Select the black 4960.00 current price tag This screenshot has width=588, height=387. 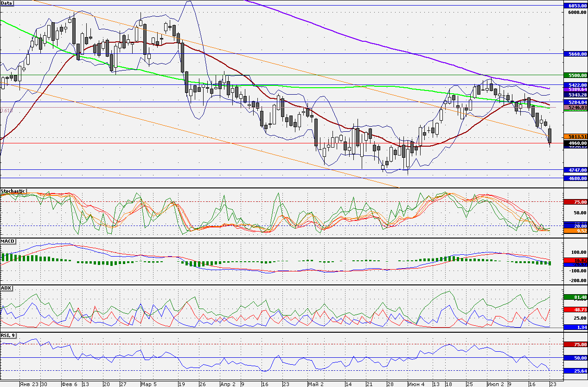[x=575, y=143]
